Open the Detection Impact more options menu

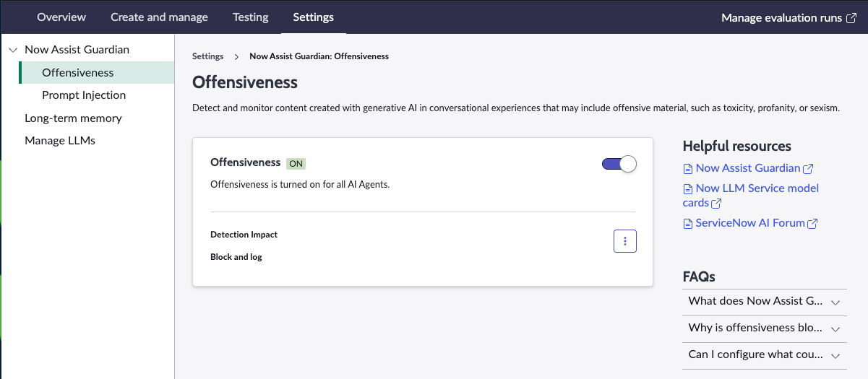625,241
